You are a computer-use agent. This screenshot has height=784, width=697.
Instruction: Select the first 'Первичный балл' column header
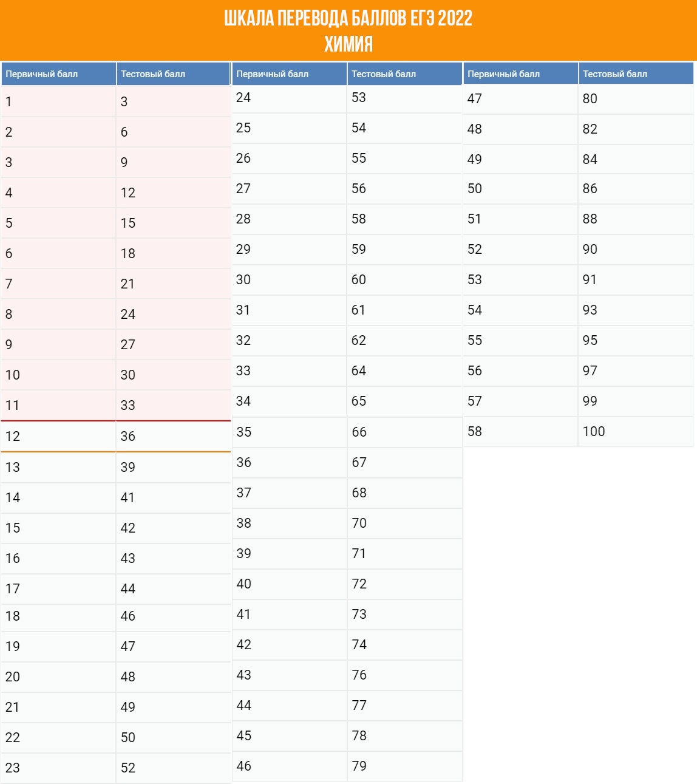pos(58,74)
